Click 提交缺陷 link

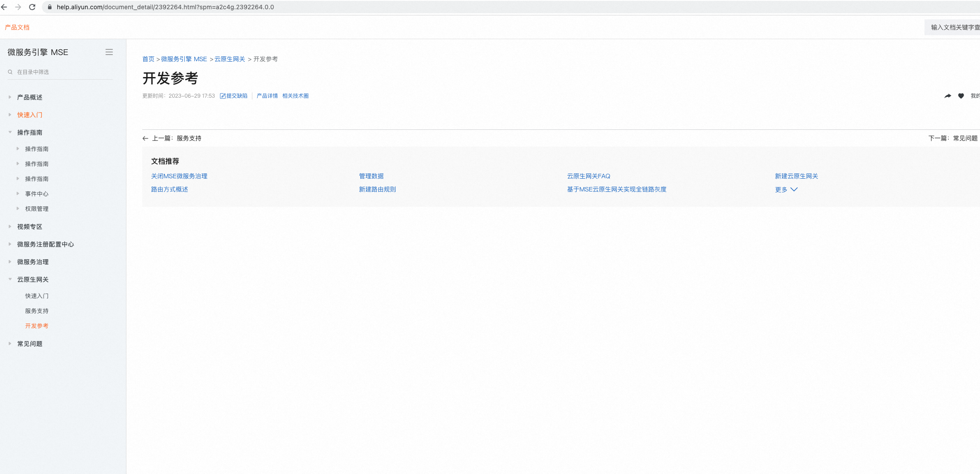tap(237, 96)
